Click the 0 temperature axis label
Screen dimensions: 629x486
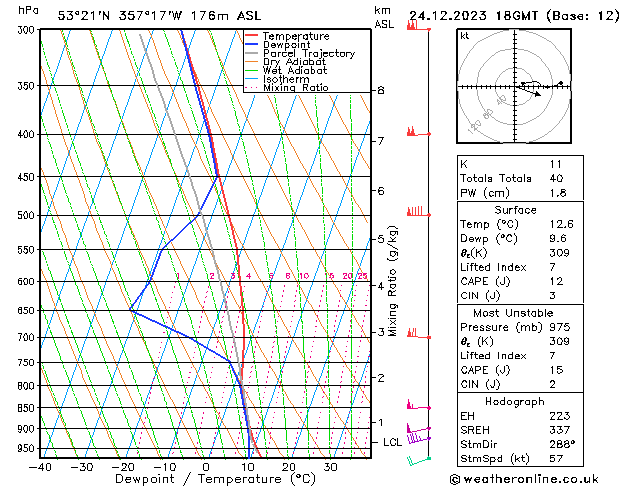pyautogui.click(x=206, y=467)
